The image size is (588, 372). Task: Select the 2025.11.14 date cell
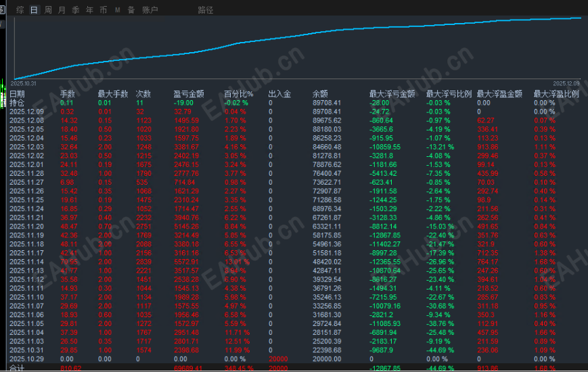click(26, 262)
